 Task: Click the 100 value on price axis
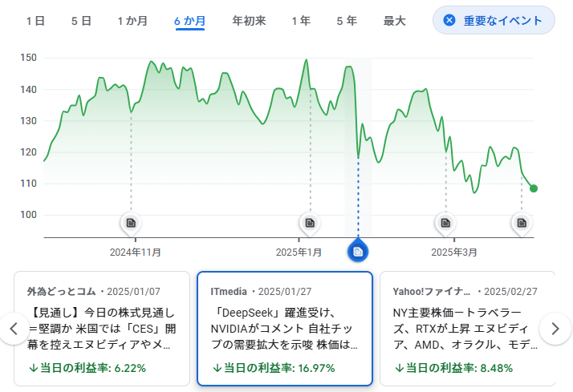(x=29, y=215)
